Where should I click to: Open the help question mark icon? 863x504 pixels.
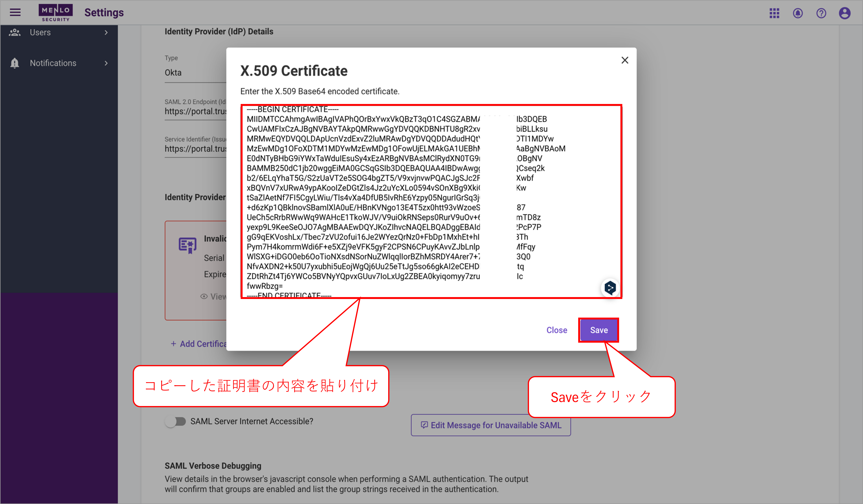(821, 13)
